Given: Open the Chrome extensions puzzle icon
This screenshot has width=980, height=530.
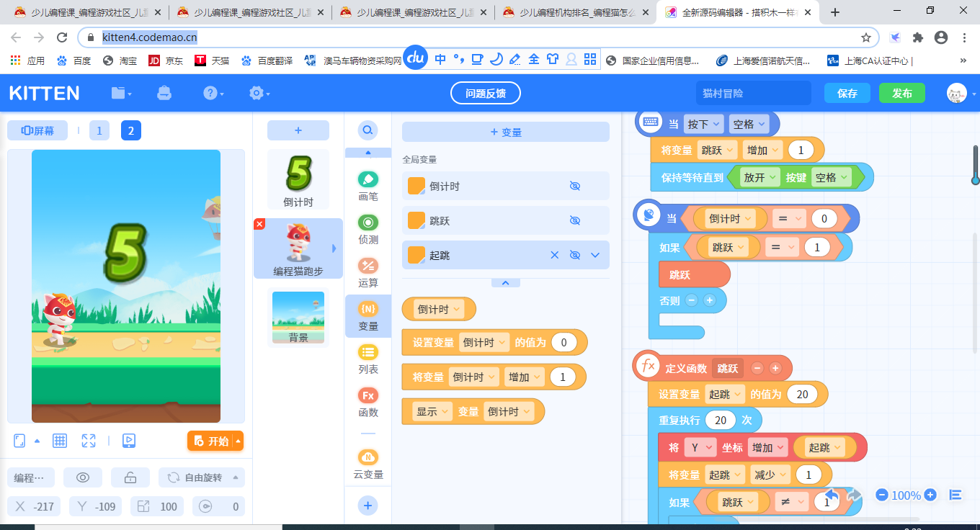Looking at the screenshot, I should [917, 37].
